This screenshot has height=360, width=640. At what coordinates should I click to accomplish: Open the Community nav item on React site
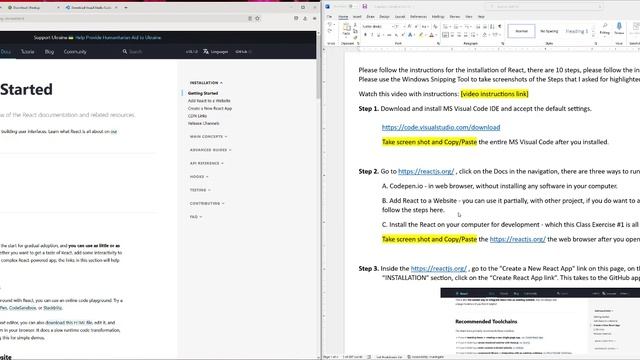75,52
